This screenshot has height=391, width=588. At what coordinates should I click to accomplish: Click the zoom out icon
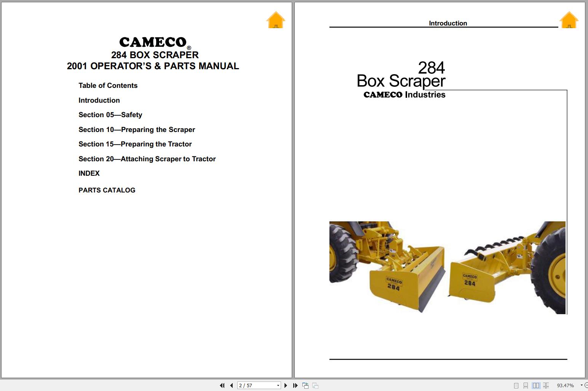(587, 385)
